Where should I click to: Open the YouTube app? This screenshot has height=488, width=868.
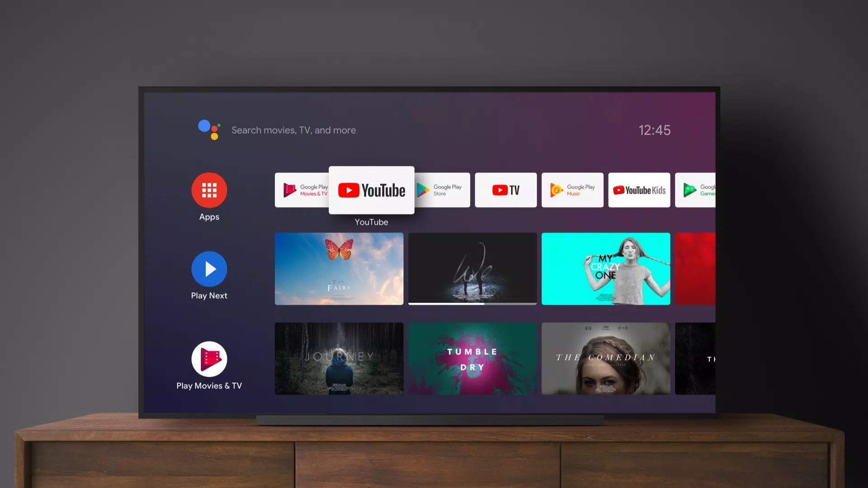pyautogui.click(x=372, y=190)
